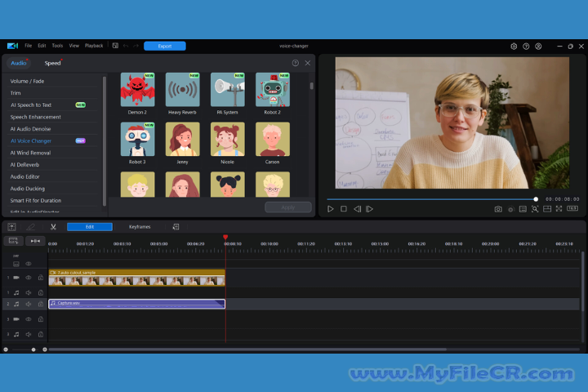Select AI Voice Changer entry
This screenshot has height=392, width=588.
point(52,141)
